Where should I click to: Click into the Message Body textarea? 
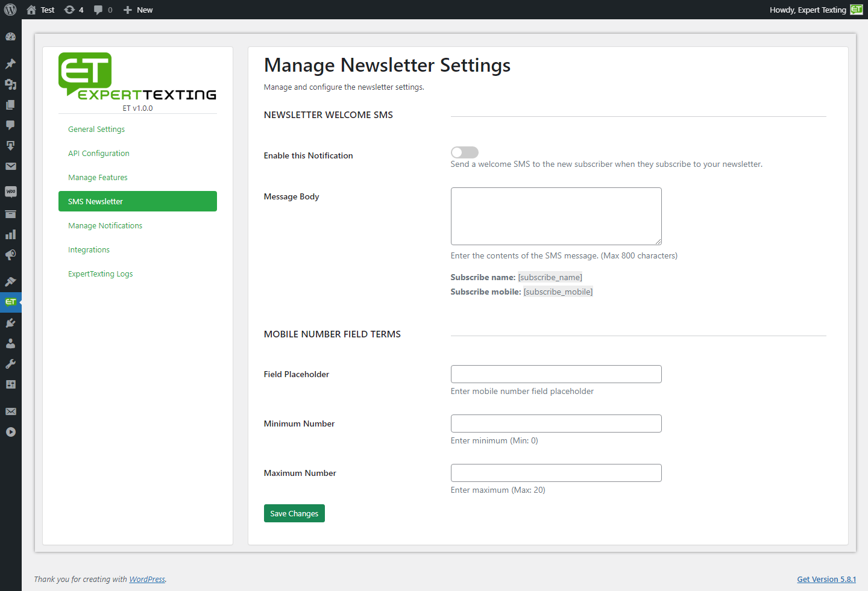click(556, 216)
